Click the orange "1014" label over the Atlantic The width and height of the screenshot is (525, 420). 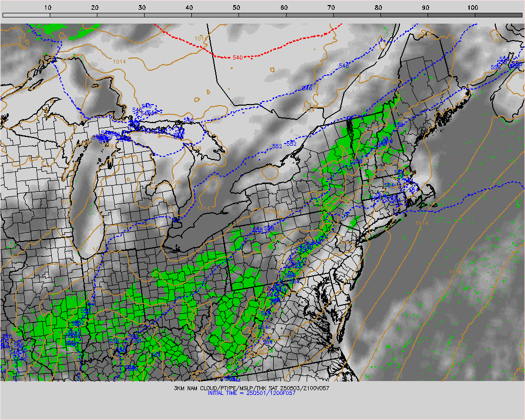422,223
